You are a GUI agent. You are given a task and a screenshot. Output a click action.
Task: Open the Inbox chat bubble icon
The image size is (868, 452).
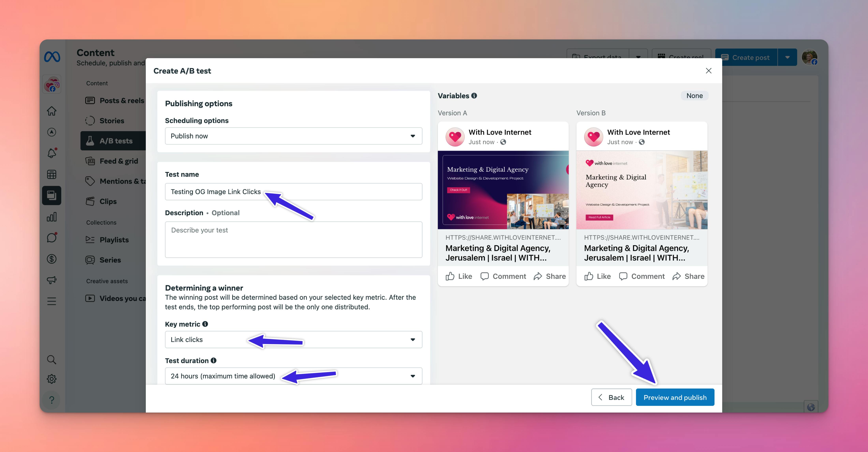click(51, 237)
